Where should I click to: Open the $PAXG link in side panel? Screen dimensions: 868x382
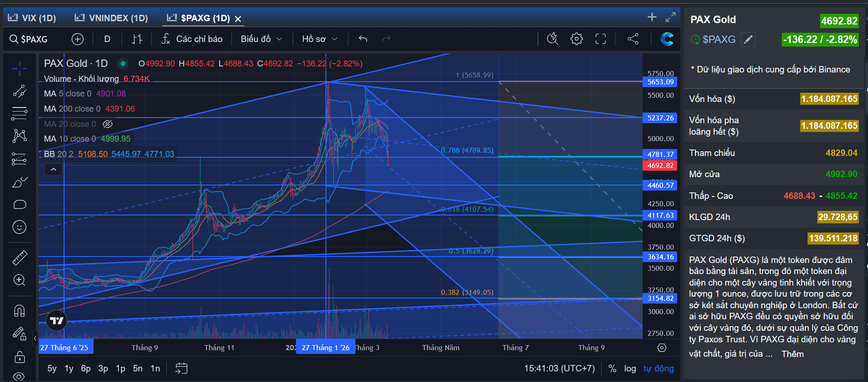point(719,40)
